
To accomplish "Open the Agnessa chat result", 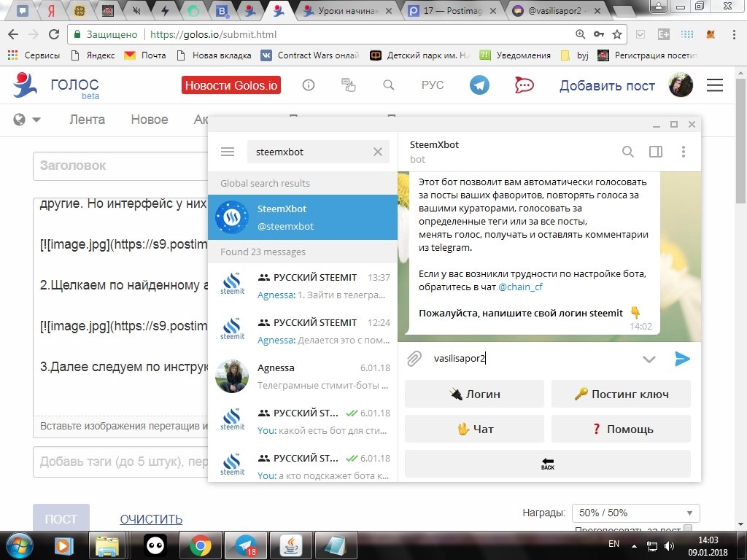I will click(303, 376).
